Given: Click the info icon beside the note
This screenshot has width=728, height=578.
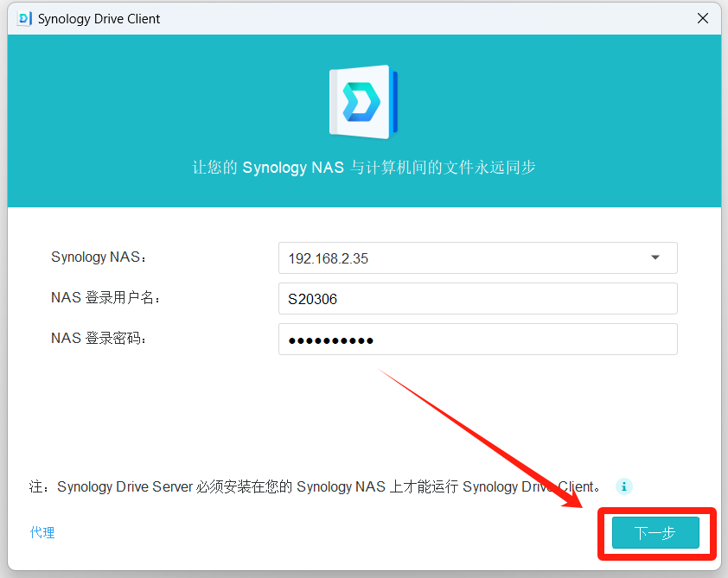Looking at the screenshot, I should [x=623, y=486].
